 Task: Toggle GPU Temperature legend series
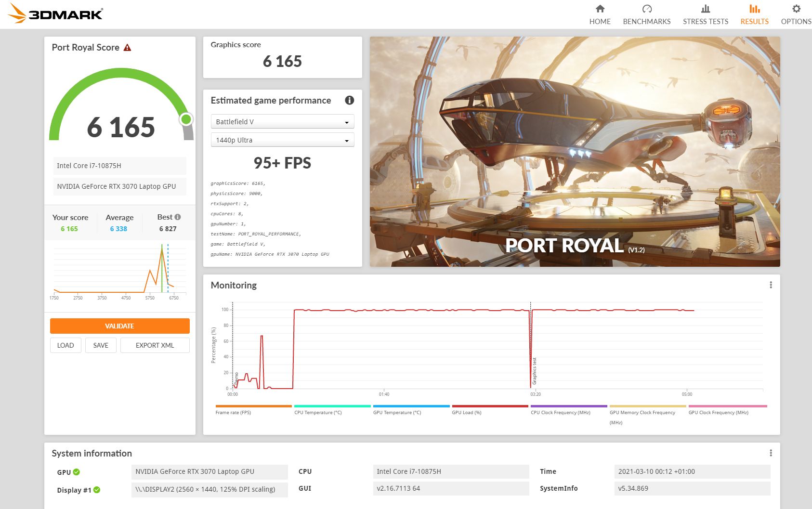(x=411, y=410)
